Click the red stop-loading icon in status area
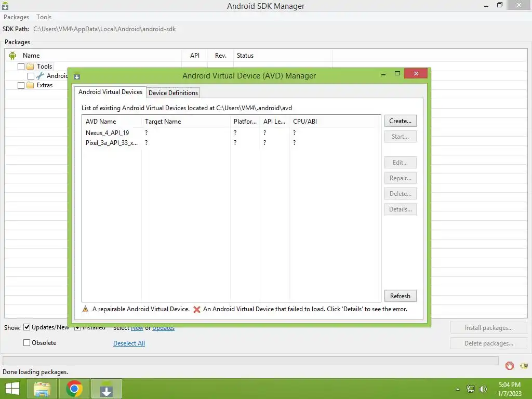The image size is (532, 399). coord(509,365)
